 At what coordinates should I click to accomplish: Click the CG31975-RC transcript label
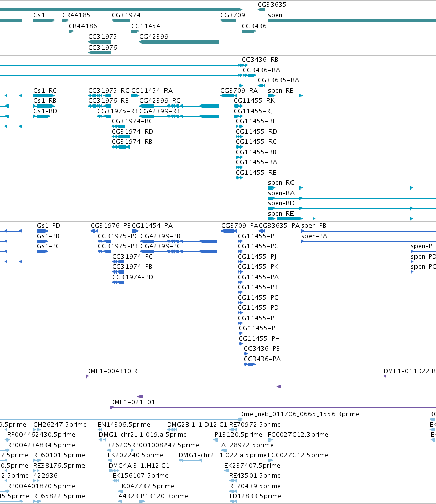[x=109, y=91]
